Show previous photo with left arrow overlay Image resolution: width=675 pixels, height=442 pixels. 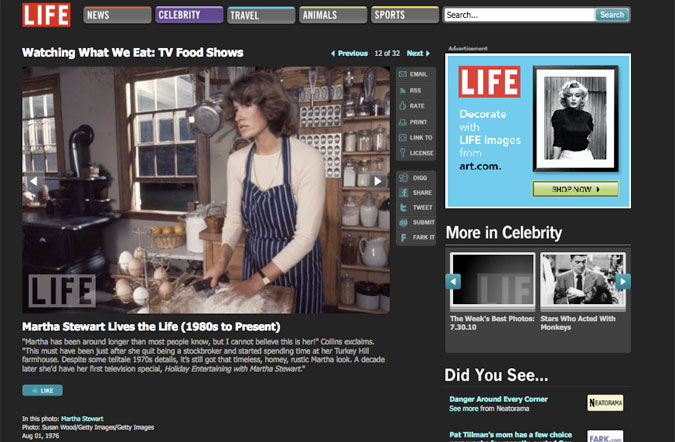click(x=33, y=181)
